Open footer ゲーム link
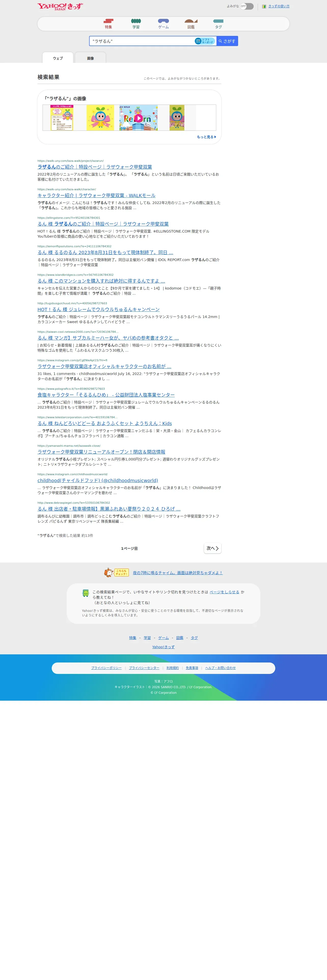The image size is (327, 980). click(163, 638)
